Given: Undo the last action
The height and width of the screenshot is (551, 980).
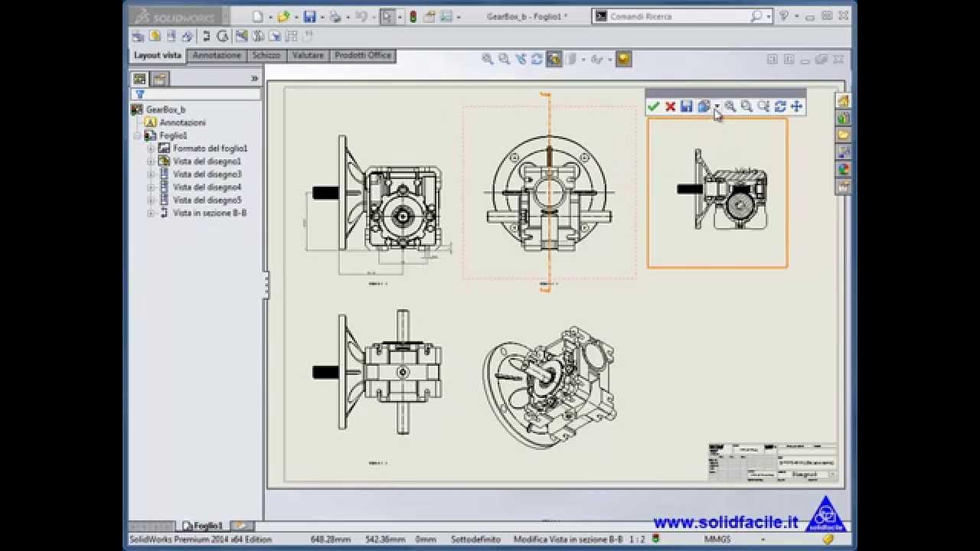Looking at the screenshot, I should [x=361, y=16].
